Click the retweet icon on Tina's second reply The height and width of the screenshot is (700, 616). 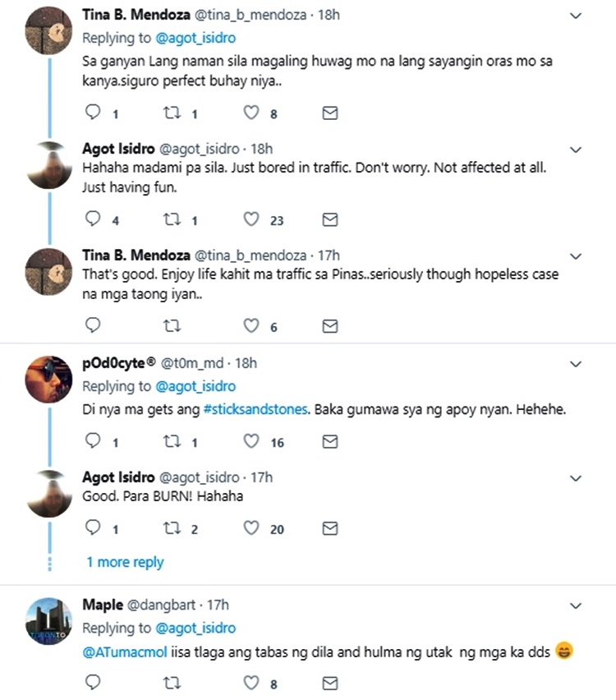172,325
